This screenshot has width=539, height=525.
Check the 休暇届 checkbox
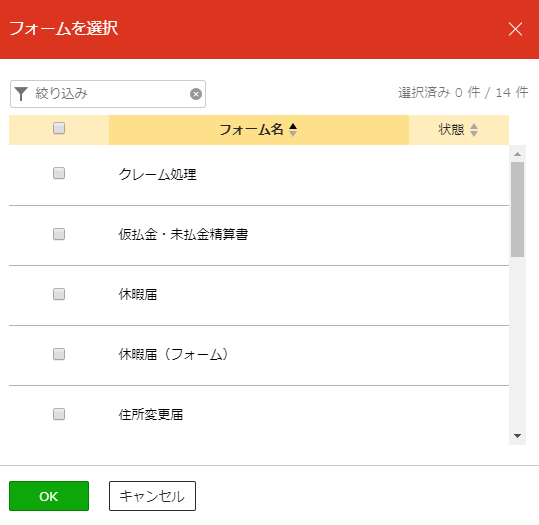[59, 294]
